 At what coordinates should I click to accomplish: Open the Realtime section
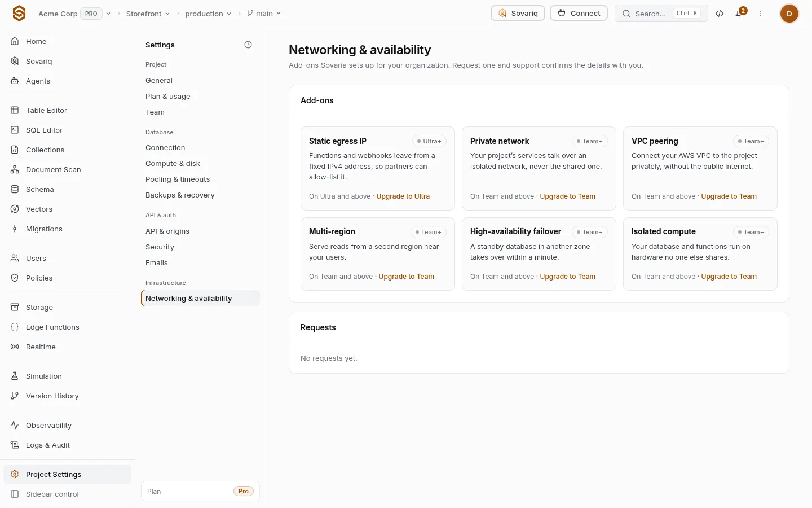coord(68,347)
